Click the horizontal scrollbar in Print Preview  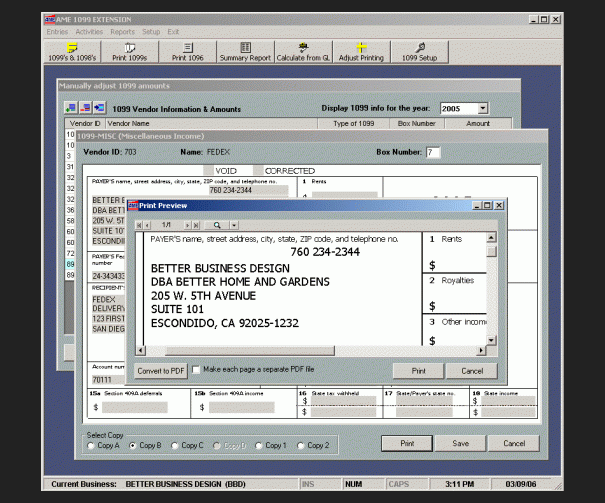(x=250, y=351)
